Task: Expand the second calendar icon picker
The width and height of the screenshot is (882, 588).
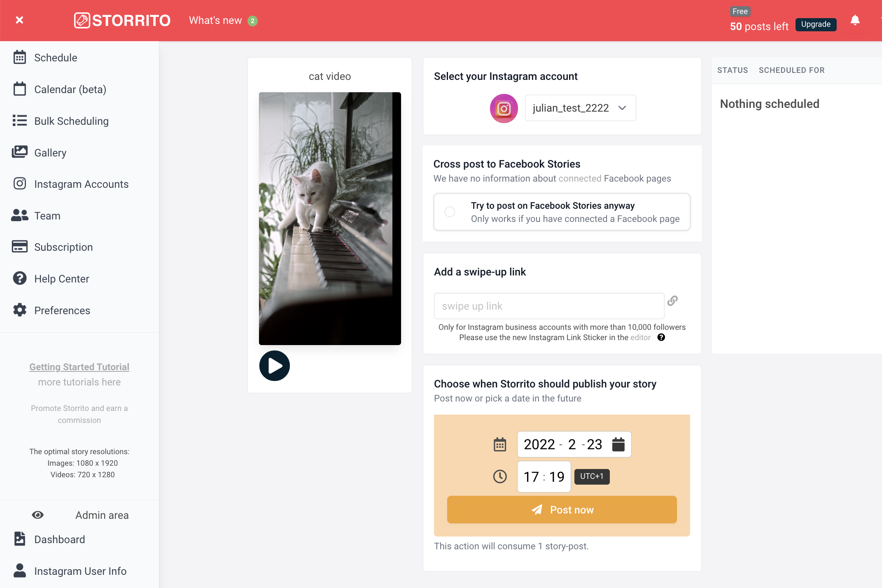Action: coord(618,444)
